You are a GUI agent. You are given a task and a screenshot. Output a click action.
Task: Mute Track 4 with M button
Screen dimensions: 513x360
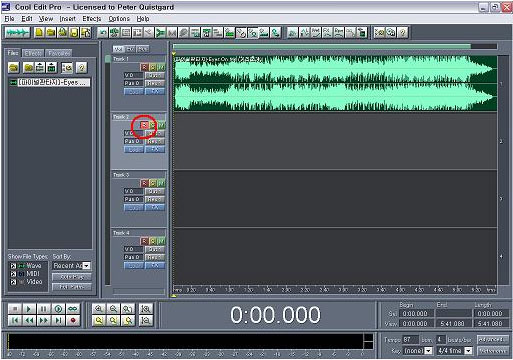click(x=161, y=241)
